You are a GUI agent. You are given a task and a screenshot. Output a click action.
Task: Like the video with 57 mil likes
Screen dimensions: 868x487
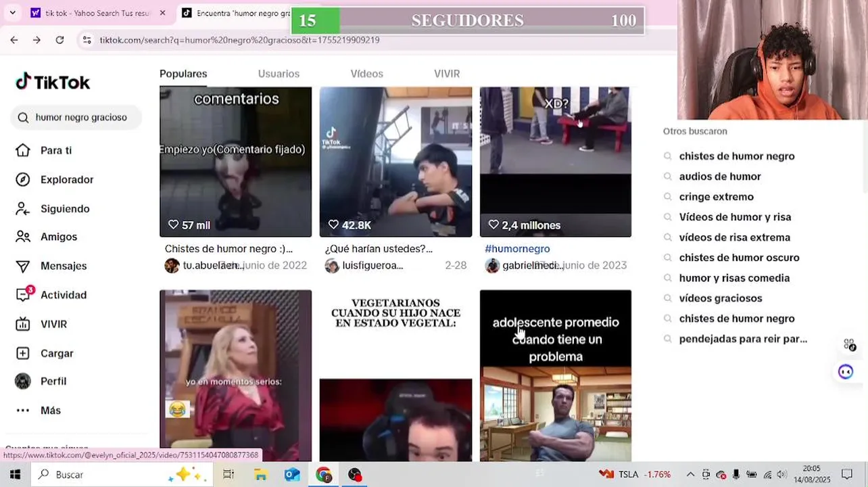pyautogui.click(x=174, y=225)
